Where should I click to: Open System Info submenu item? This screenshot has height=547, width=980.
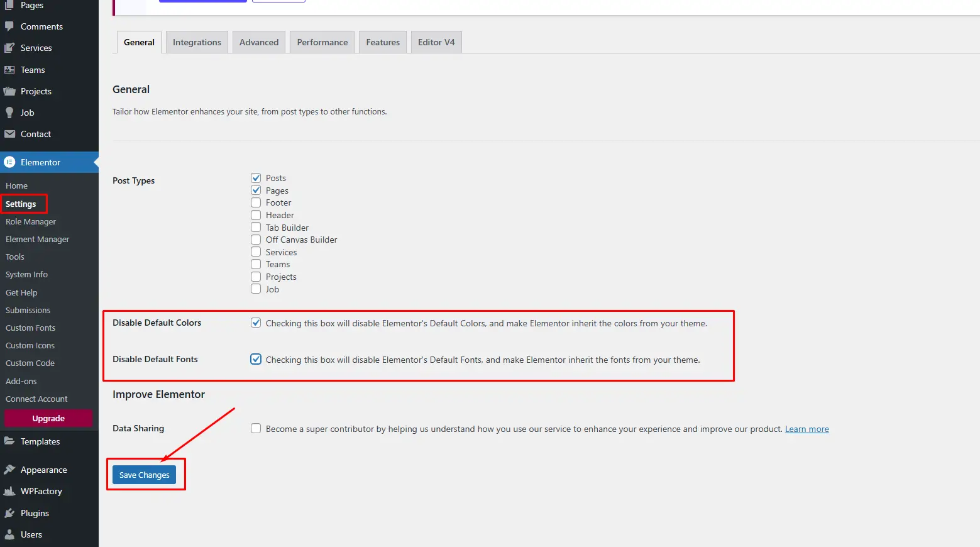coord(26,274)
